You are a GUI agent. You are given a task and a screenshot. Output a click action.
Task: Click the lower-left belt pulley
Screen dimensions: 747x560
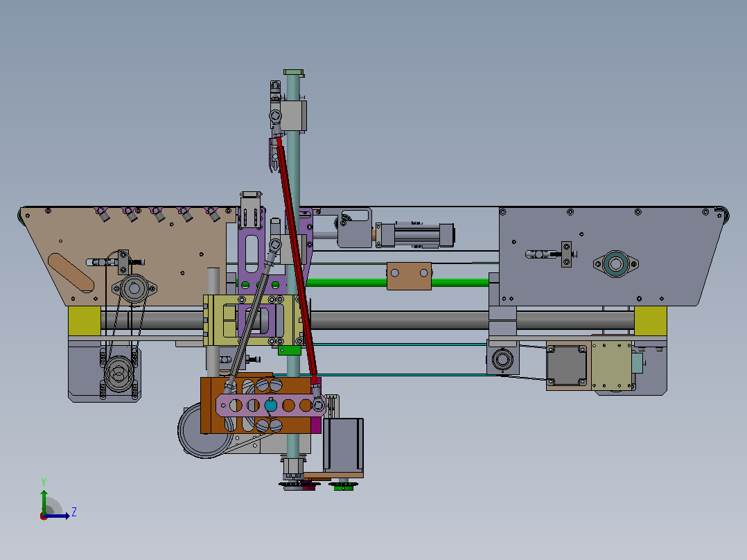pos(119,374)
